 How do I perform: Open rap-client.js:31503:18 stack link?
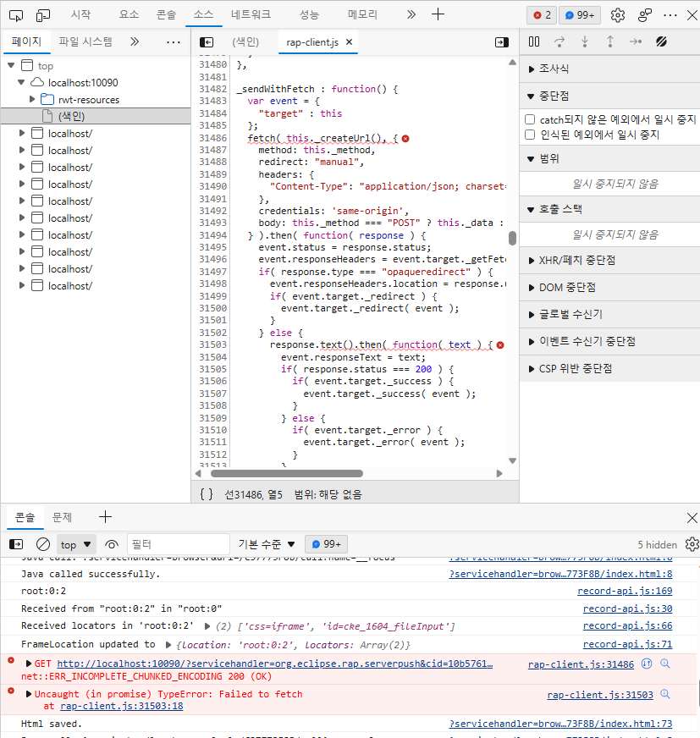pos(122,706)
